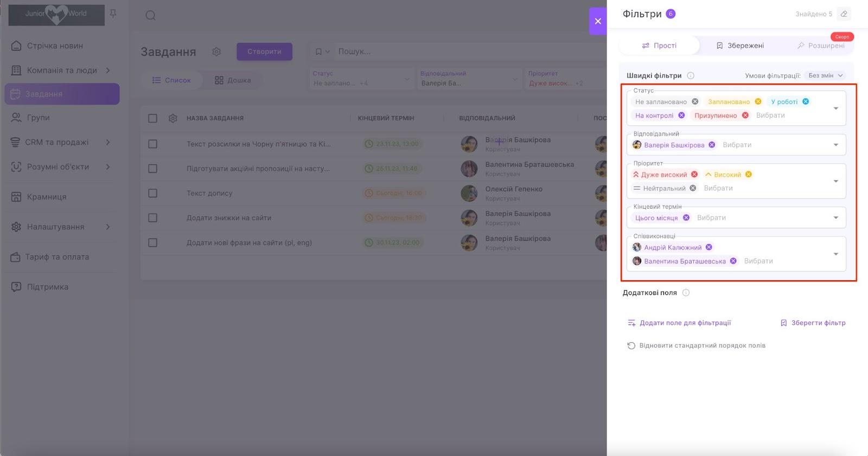Viewport: 868px width, 456px height.
Task: Remove the 'Заплановано' status chip
Action: (758, 101)
